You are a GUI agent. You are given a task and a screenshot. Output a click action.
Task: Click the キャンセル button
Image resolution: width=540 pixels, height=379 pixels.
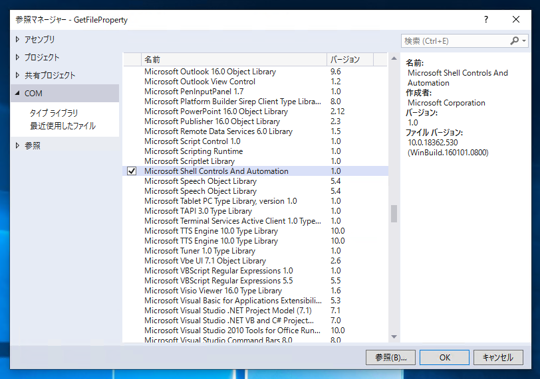pos(498,357)
